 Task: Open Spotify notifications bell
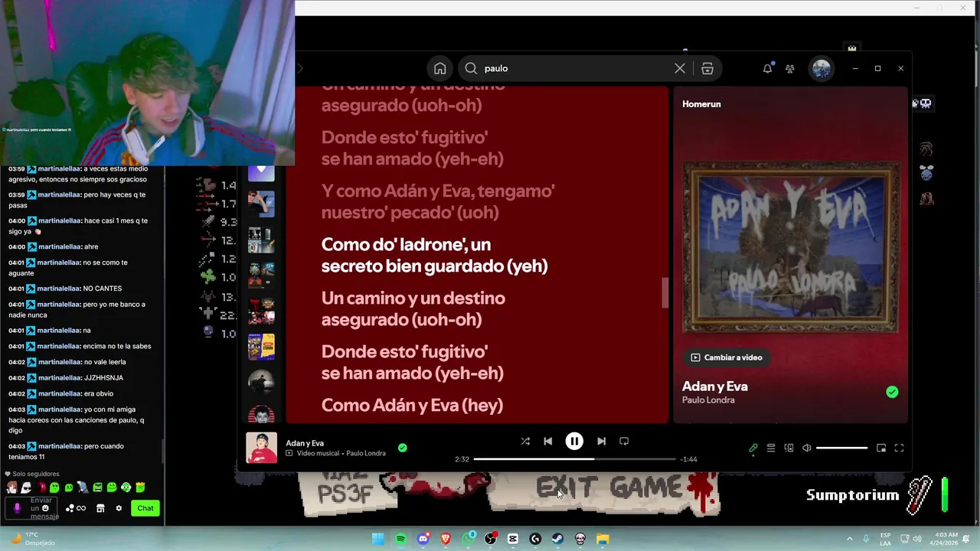coord(767,68)
